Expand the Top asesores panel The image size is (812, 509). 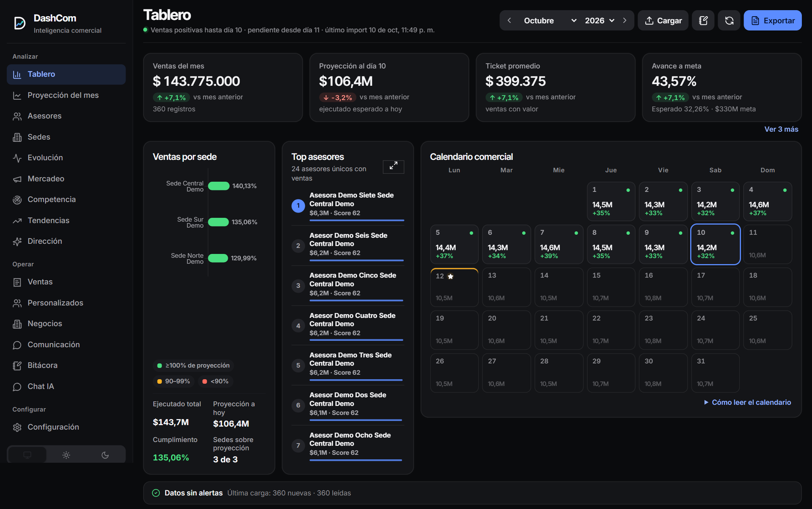point(393,167)
